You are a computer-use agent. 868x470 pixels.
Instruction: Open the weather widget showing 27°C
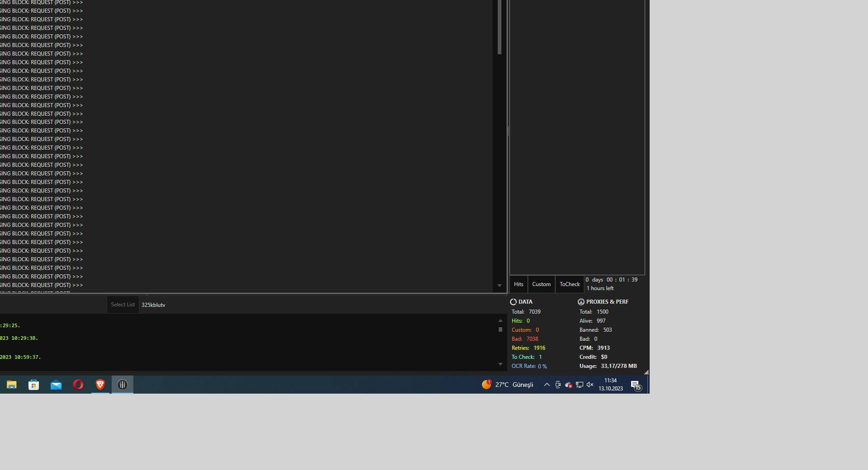(507, 385)
